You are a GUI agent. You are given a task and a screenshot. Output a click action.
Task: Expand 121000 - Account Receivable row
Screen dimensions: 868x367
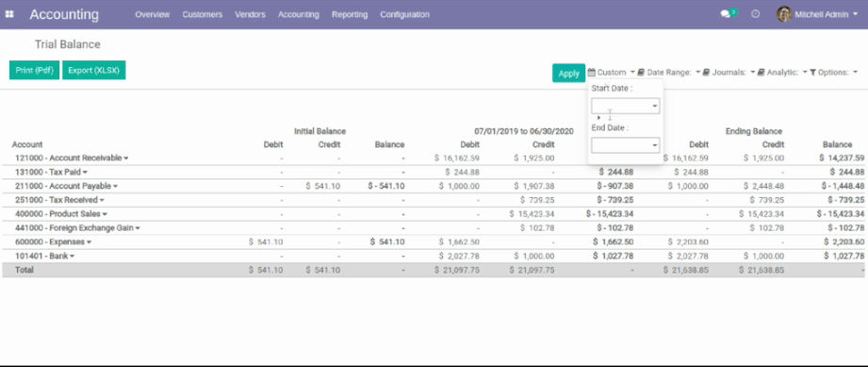72,158
